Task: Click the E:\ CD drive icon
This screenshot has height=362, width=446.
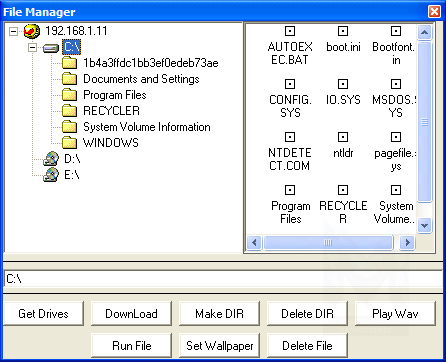Action: [x=51, y=175]
